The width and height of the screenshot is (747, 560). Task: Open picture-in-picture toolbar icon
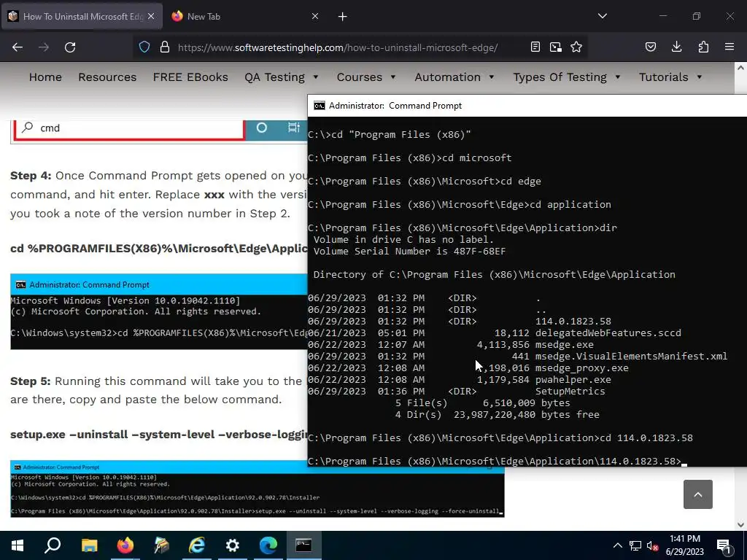click(x=555, y=47)
